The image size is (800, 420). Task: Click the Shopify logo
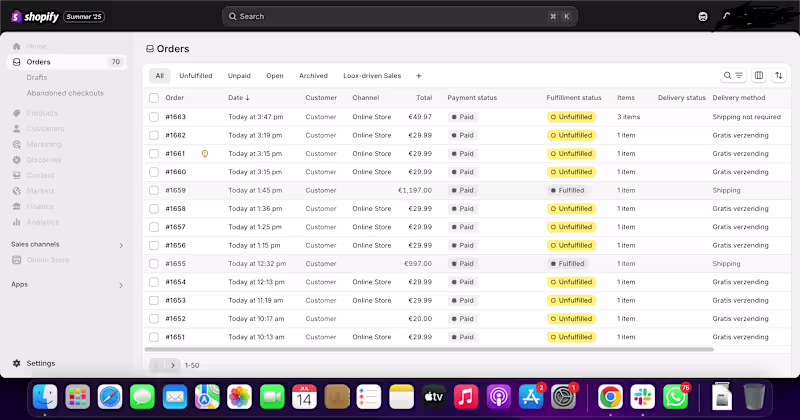(x=35, y=17)
